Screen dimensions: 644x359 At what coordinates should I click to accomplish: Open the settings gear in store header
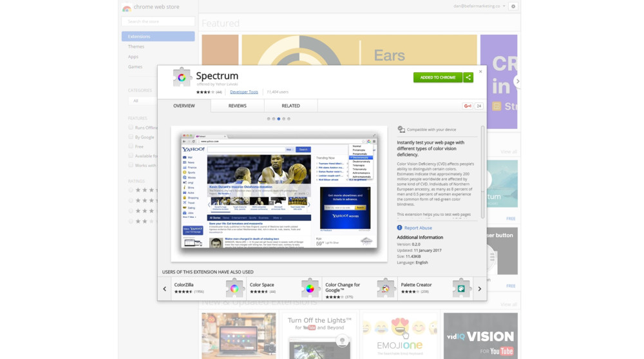point(513,6)
